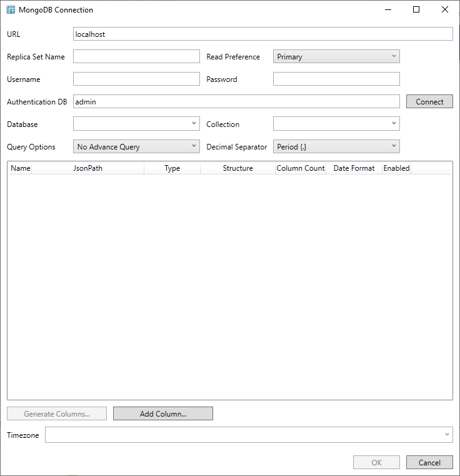Viewport: 460px width, 476px height.
Task: Cancel the MongoDB connection dialog
Action: point(429,463)
